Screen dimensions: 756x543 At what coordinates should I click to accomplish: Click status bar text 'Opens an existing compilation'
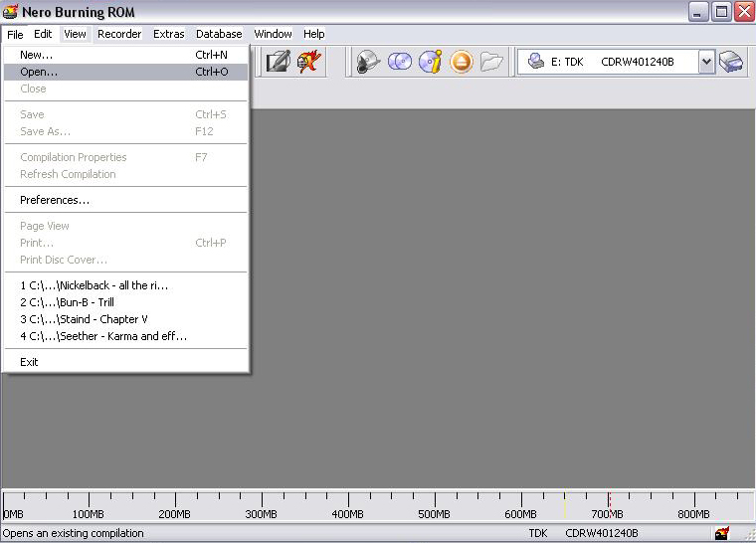pyautogui.click(x=74, y=533)
